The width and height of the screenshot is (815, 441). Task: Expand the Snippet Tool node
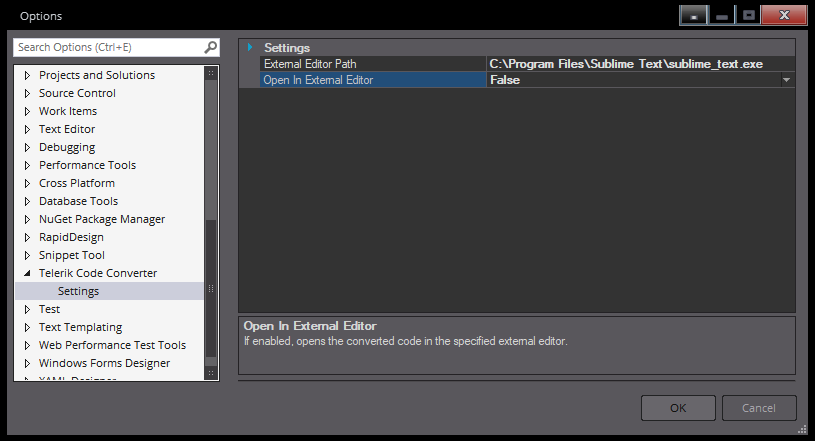tap(28, 255)
